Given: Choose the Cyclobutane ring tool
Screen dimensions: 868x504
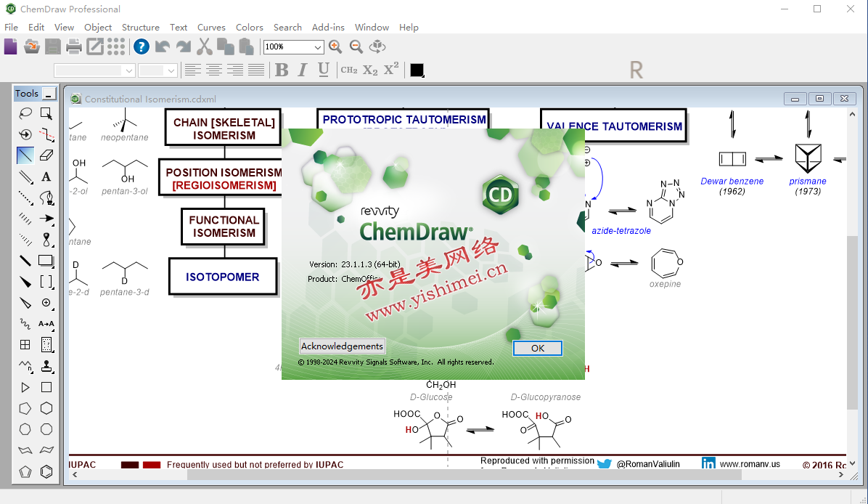Looking at the screenshot, I should pos(46,387).
